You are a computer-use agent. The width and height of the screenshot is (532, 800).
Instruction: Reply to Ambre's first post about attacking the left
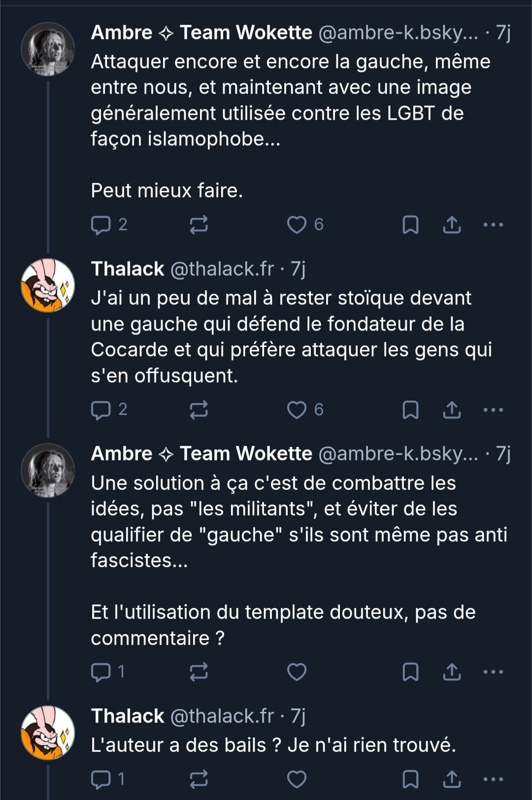click(x=101, y=225)
